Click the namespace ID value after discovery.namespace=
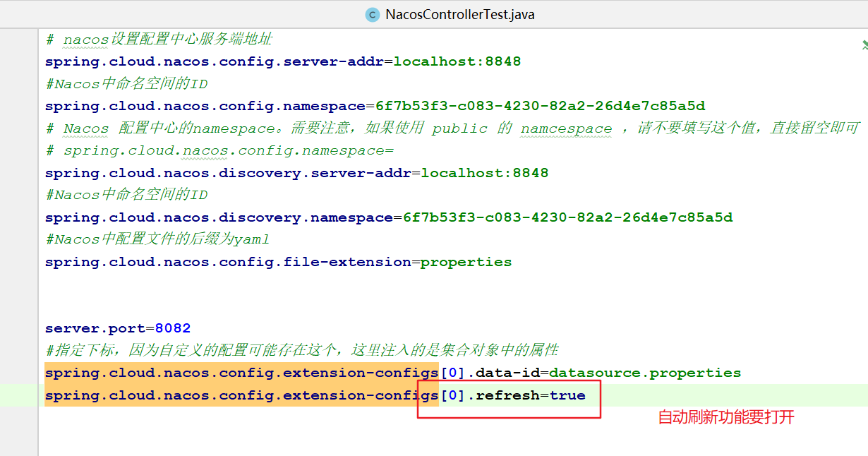The image size is (868, 456). [567, 217]
